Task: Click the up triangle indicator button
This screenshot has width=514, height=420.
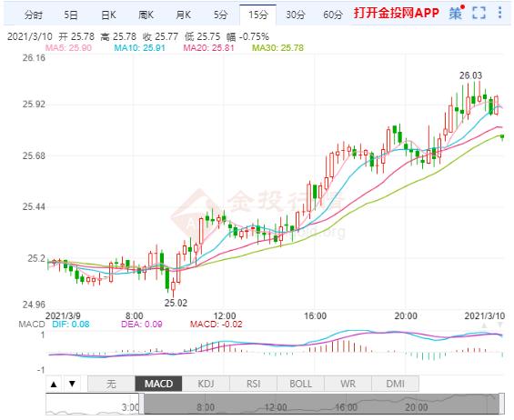Action: [54, 384]
